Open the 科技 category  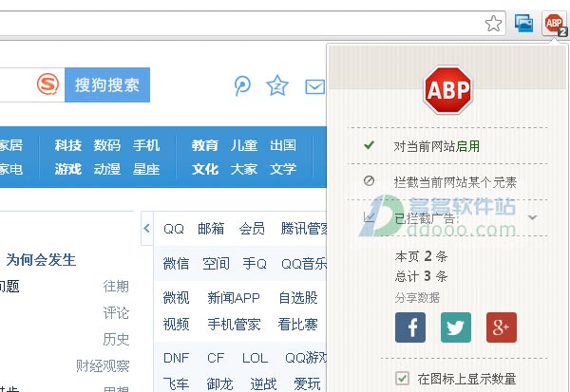(x=68, y=145)
